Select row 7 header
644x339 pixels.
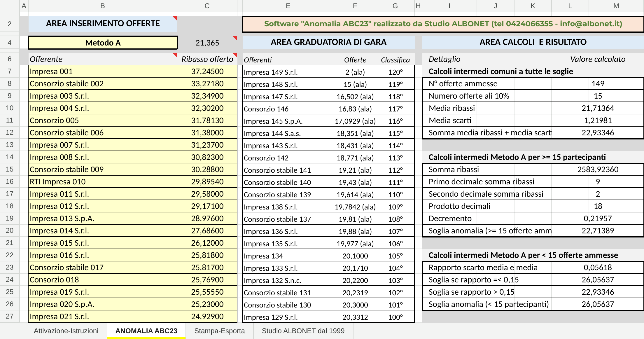point(10,71)
